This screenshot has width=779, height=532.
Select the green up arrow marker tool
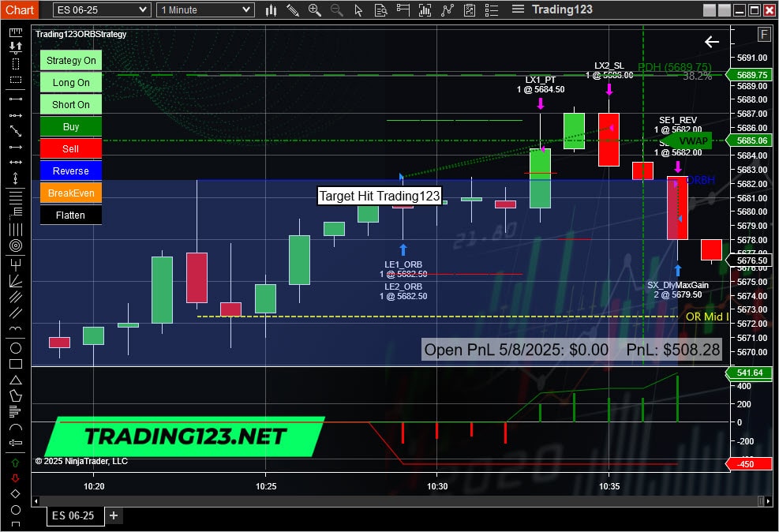pyautogui.click(x=16, y=463)
